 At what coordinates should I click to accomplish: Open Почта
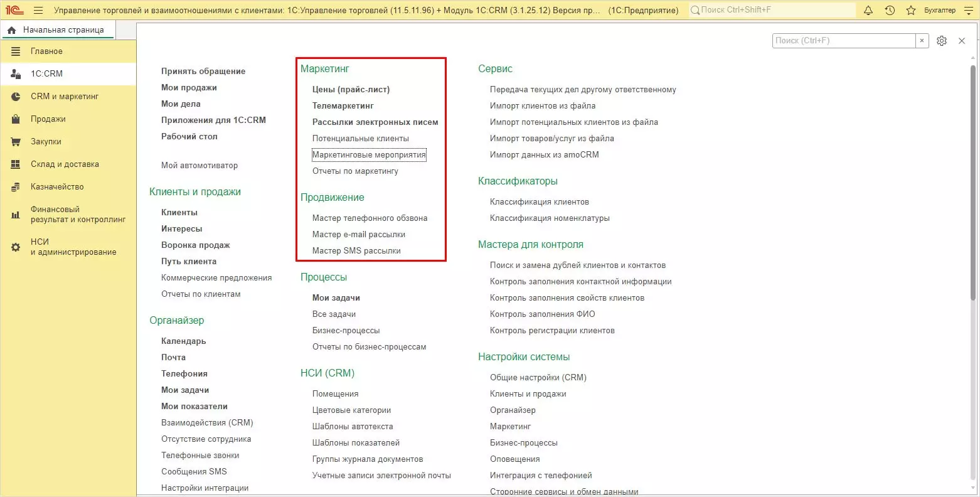(x=173, y=358)
